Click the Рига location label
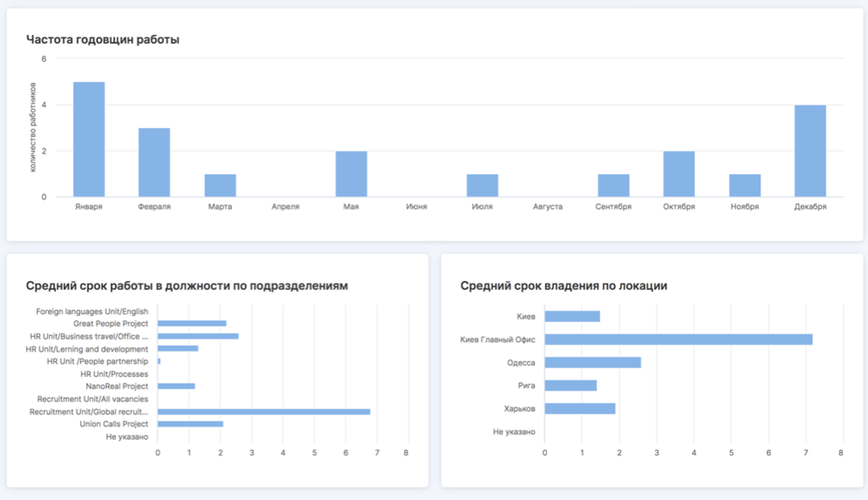868x500 pixels. coord(527,385)
